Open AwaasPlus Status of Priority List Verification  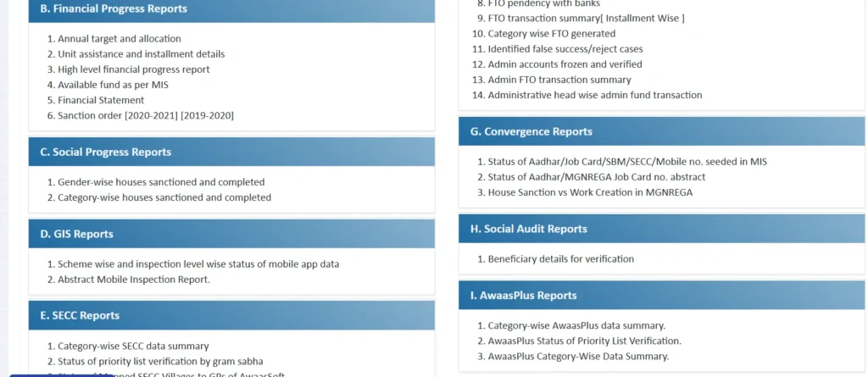[584, 341]
